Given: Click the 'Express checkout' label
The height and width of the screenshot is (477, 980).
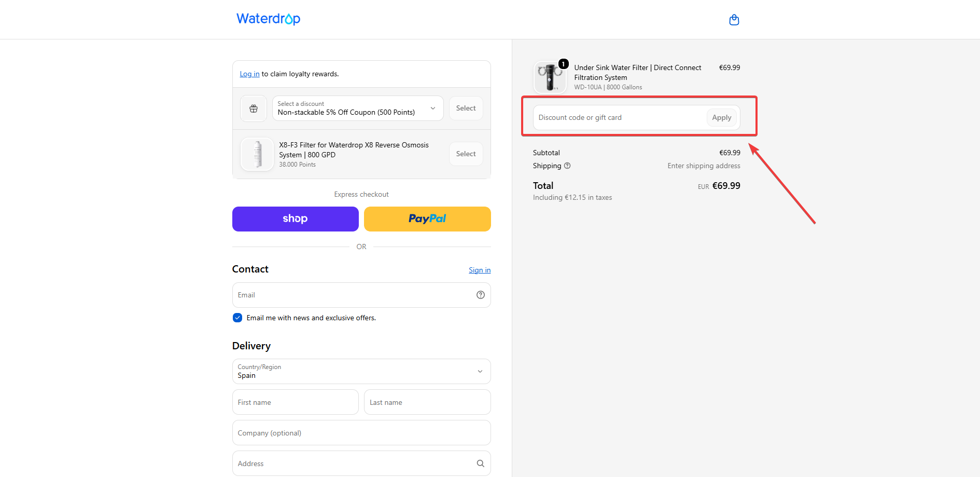Looking at the screenshot, I should tap(361, 195).
